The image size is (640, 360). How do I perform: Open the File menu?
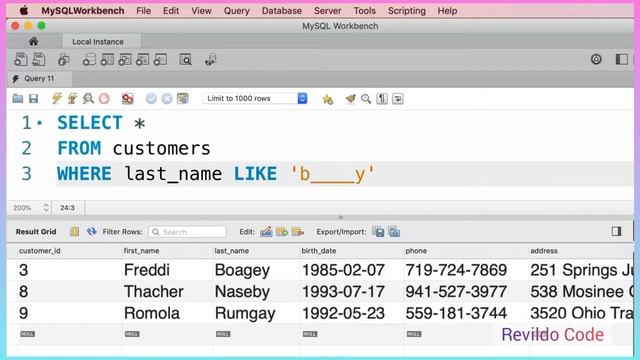143,11
